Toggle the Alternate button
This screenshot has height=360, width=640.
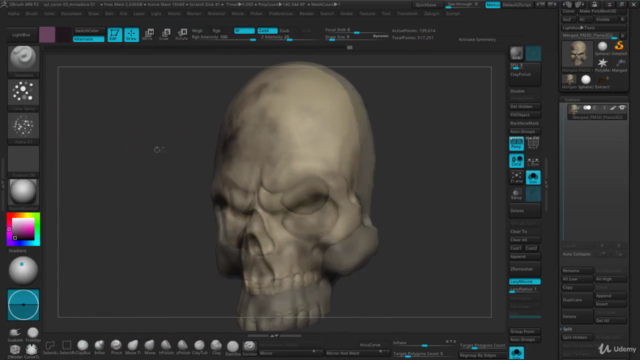[89, 39]
